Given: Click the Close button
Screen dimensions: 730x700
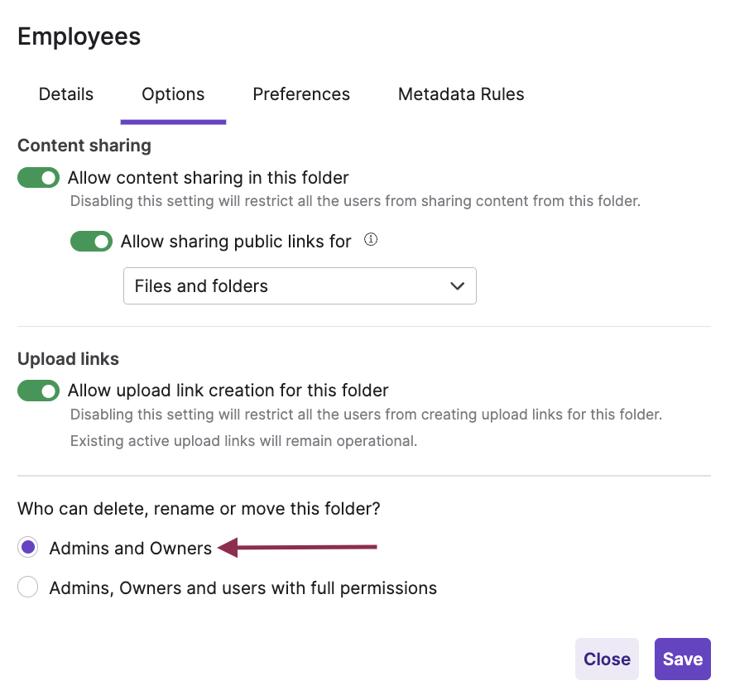Looking at the screenshot, I should pos(607,659).
